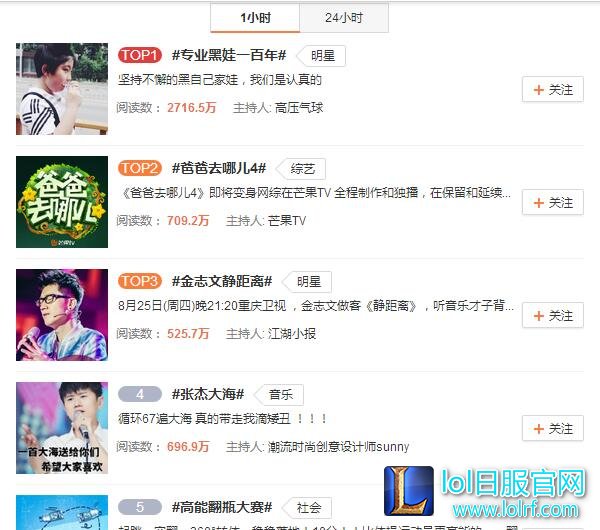Select the 综艺 category tag
This screenshot has width=600, height=530.
303,169
